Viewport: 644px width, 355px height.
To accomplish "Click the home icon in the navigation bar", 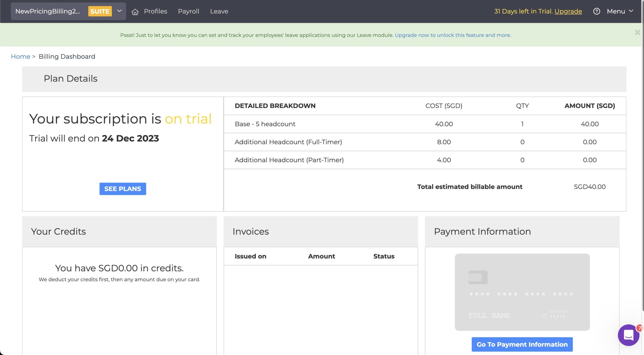I will 135,11.
